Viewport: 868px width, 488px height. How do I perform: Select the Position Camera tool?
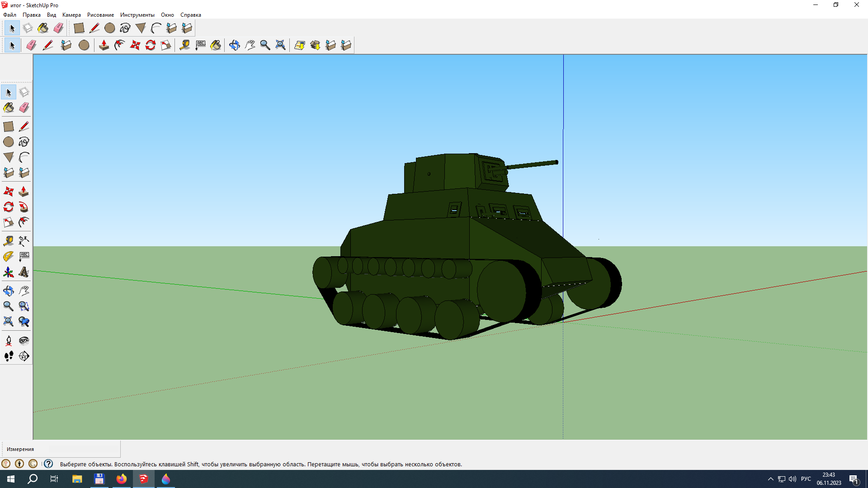(8, 341)
